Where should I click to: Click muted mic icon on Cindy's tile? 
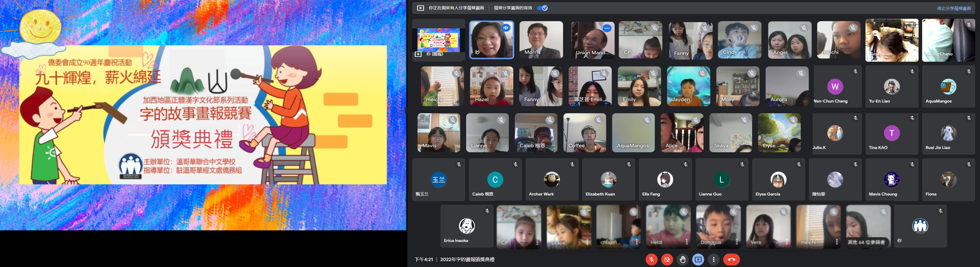754,28
